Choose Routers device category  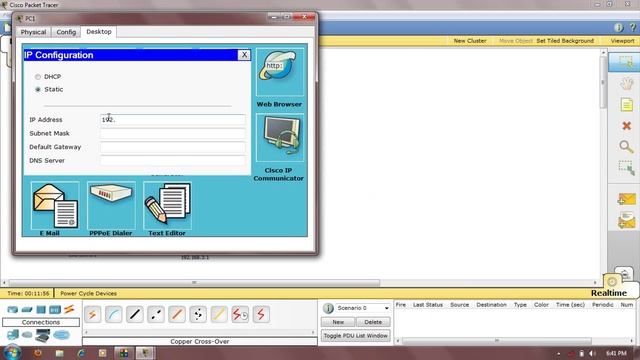pos(13,310)
